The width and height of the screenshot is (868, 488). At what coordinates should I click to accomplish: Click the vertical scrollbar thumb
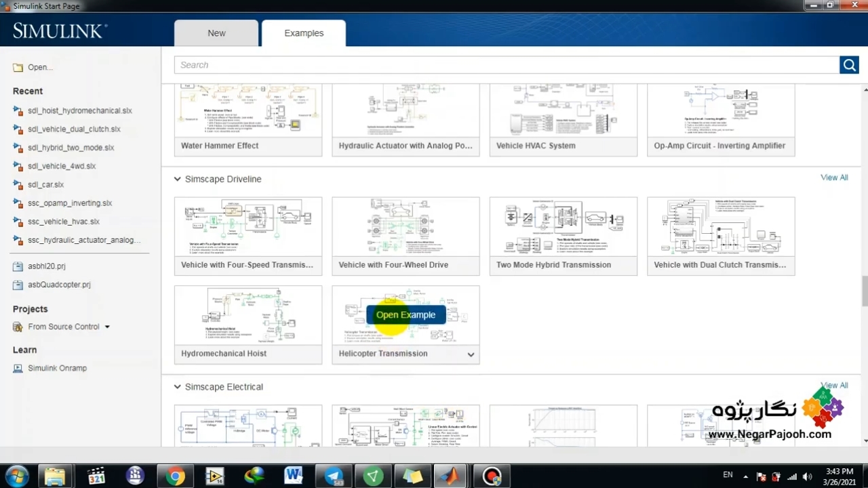[865, 290]
